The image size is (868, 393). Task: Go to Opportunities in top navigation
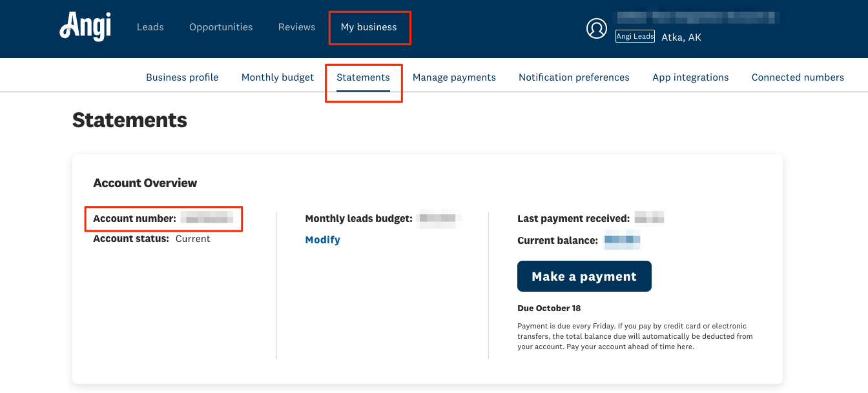pyautogui.click(x=221, y=27)
